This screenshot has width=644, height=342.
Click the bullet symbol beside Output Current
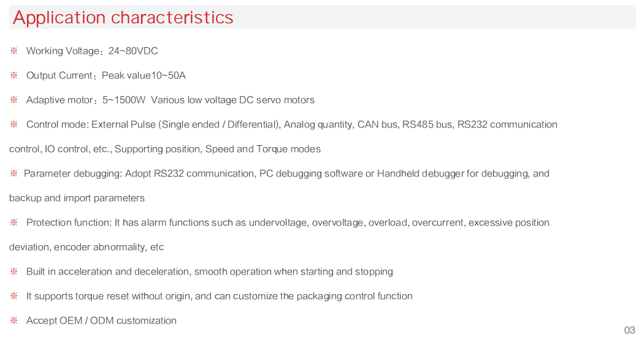point(13,75)
